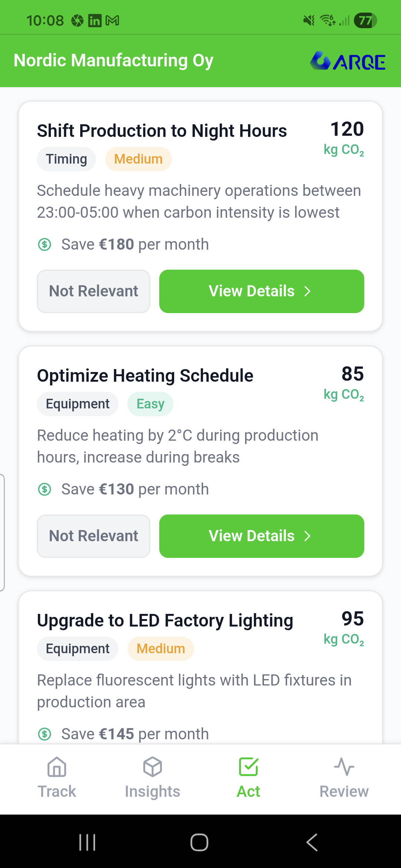Tap Medium badge on LED Lighting card

click(x=160, y=649)
